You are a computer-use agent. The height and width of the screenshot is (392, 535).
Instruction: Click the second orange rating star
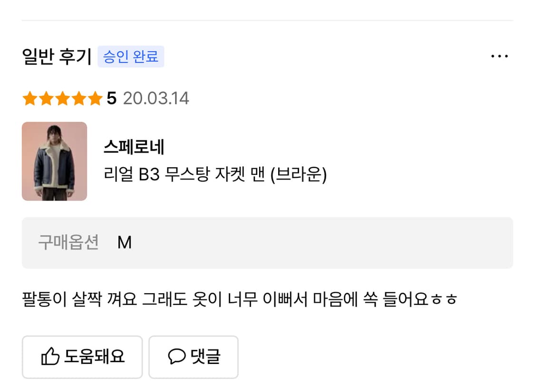[46, 98]
